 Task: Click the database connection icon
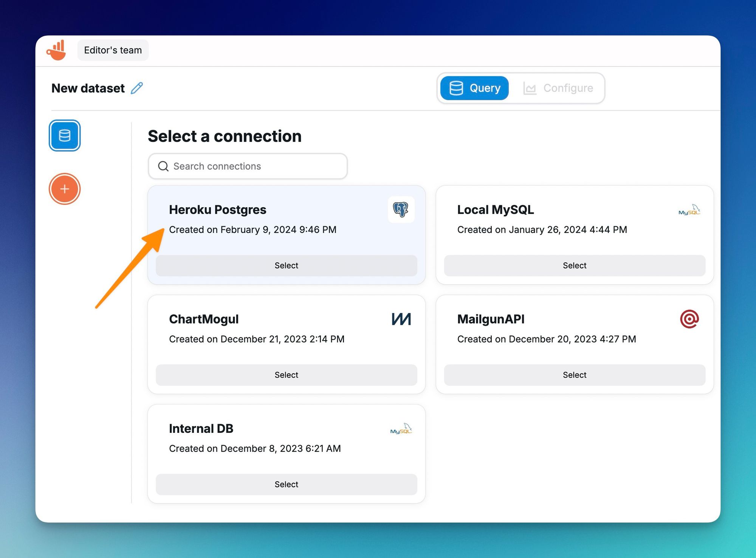tap(64, 135)
